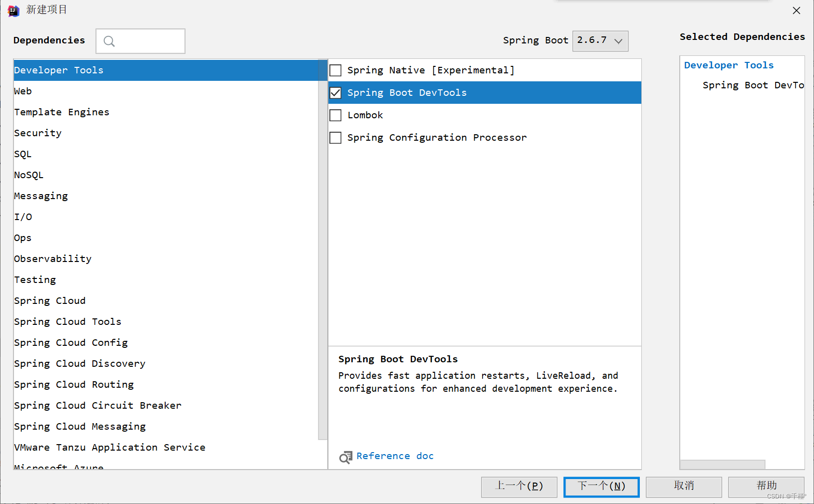Open the Spring Boot version 2.6.7 dropdown
This screenshot has height=504, width=814.
pyautogui.click(x=600, y=41)
